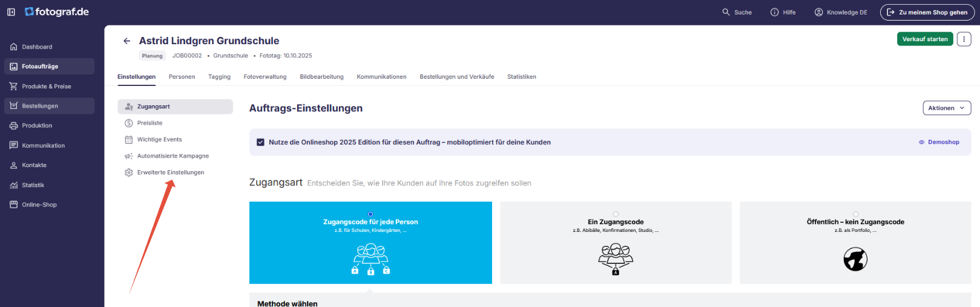Open the three-dot more options menu

[x=964, y=39]
